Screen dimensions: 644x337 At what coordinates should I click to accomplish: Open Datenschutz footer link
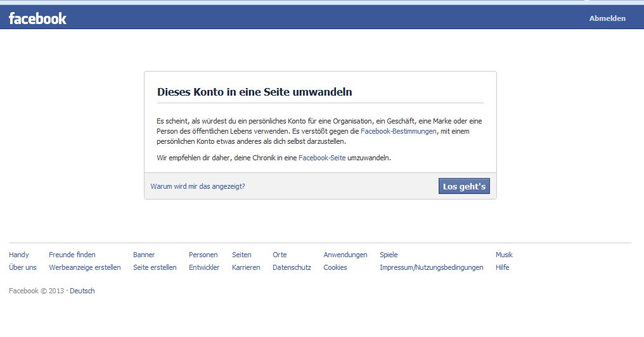292,267
